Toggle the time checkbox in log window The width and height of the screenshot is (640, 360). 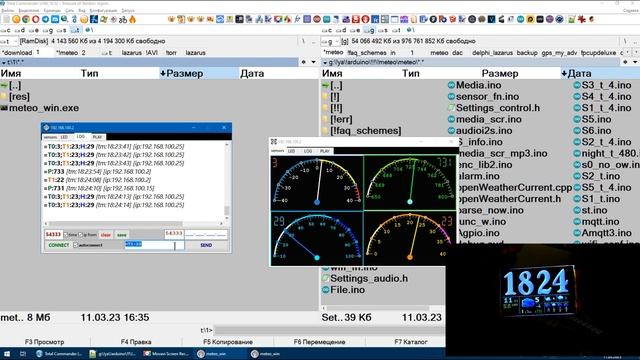(x=66, y=235)
